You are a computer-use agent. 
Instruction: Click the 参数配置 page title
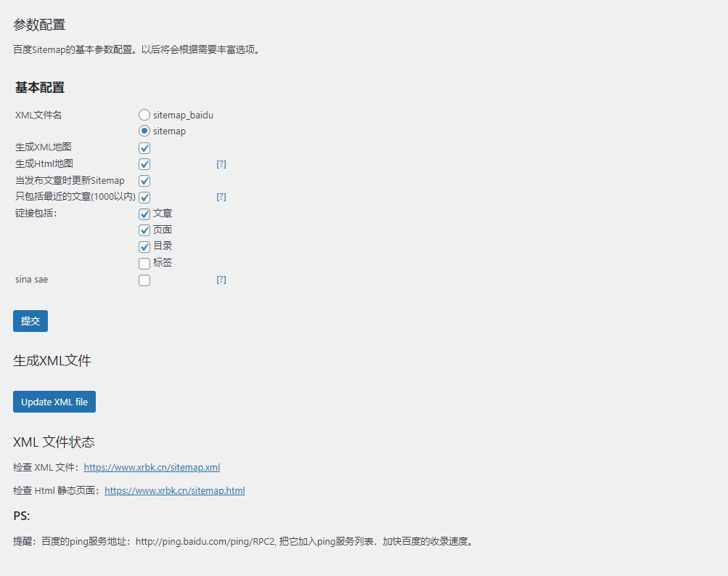pos(38,24)
